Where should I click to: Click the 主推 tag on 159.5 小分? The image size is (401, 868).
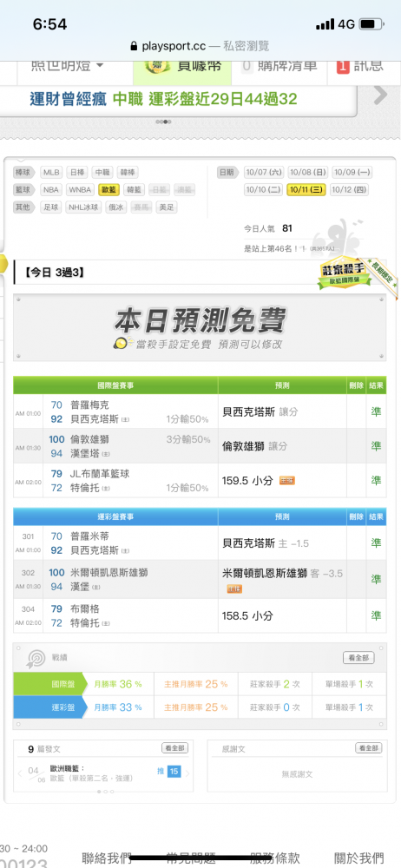click(287, 481)
